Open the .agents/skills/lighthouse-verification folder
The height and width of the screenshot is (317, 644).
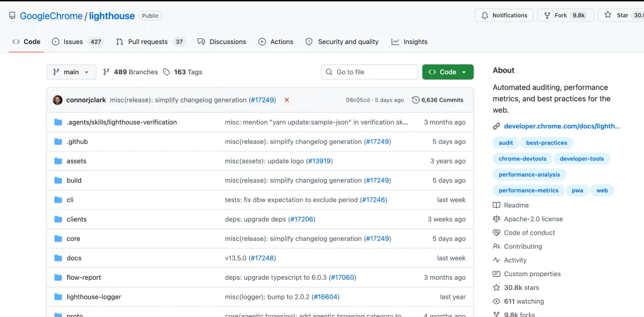click(x=121, y=122)
